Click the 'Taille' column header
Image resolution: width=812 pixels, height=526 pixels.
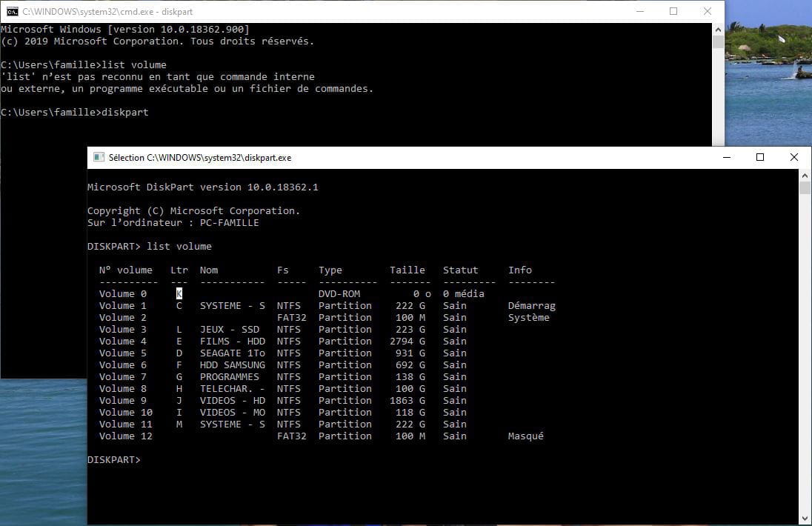(407, 270)
